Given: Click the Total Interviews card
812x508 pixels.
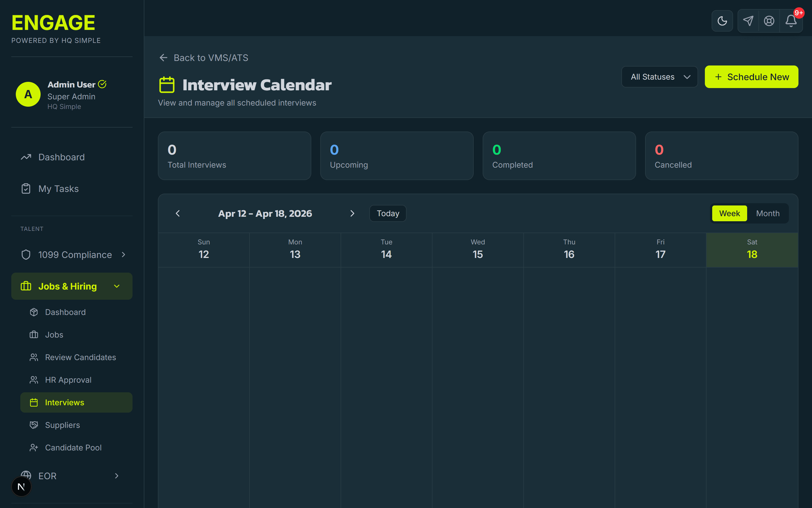Looking at the screenshot, I should (235, 156).
